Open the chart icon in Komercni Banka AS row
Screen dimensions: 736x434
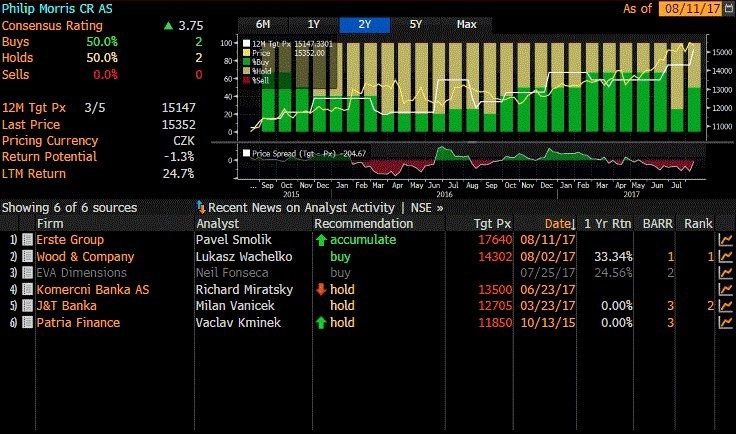725,289
